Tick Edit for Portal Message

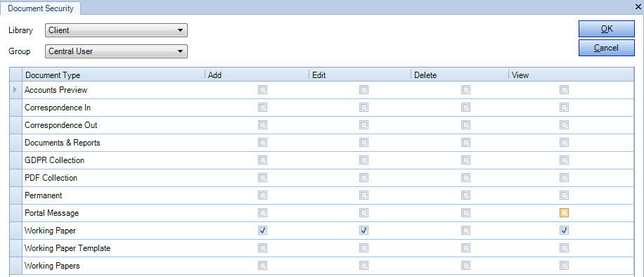pos(363,213)
